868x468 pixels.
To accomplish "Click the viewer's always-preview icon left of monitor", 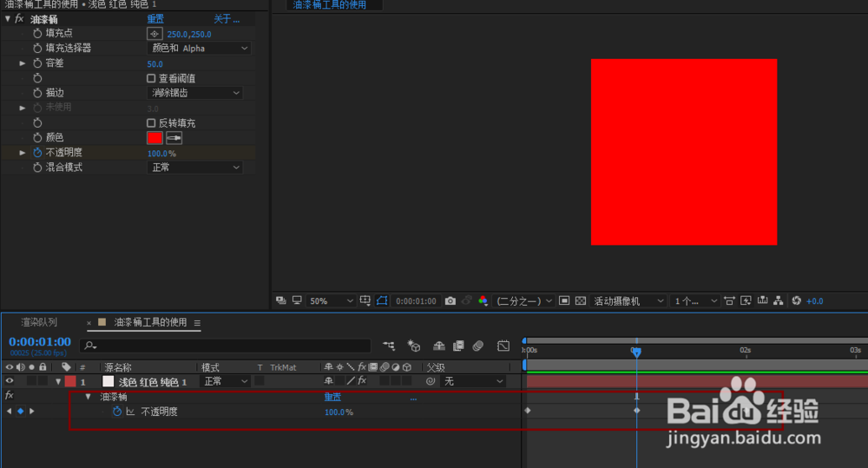I will (x=281, y=300).
